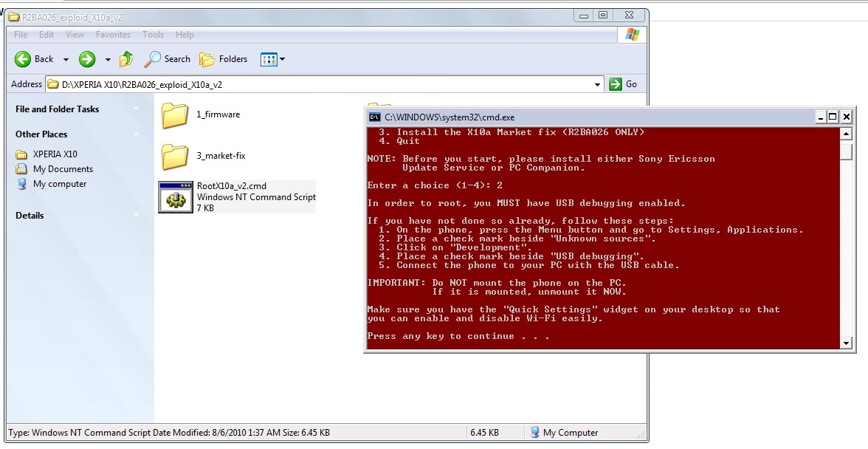Open the Edit menu
Screen dimensions: 868x449
tap(46, 34)
